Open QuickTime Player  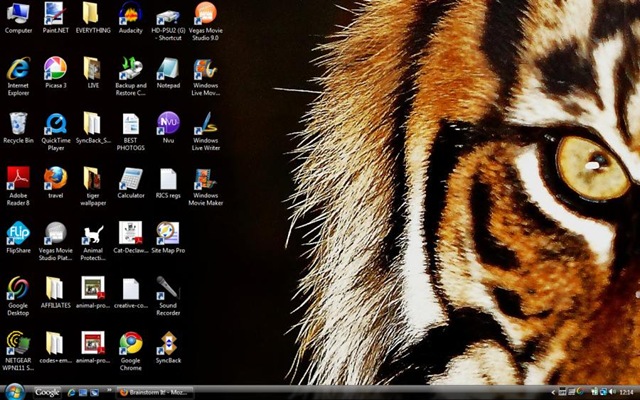point(56,131)
